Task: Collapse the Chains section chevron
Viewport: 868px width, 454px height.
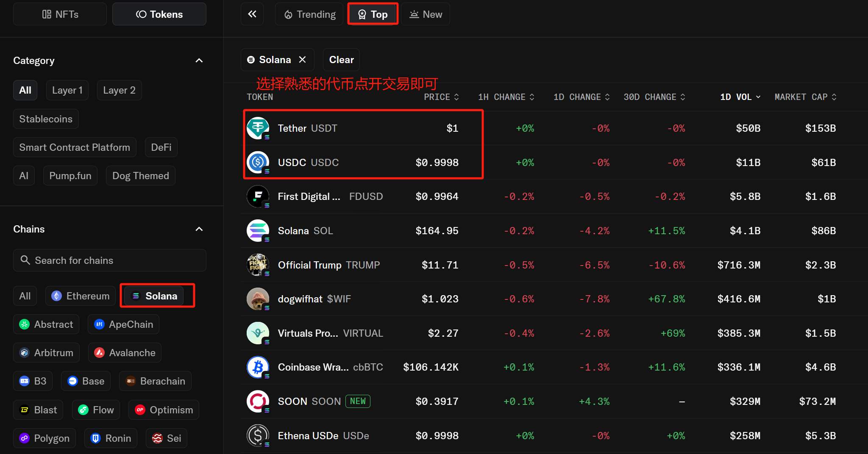Action: (199, 229)
